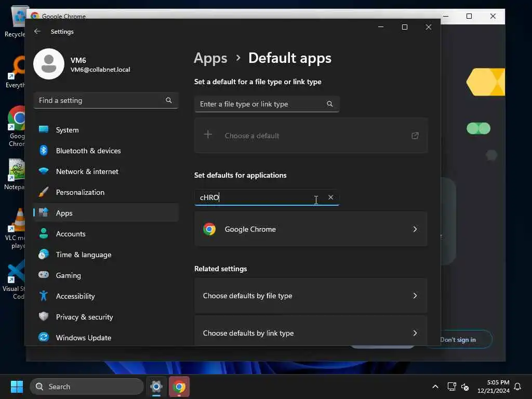Open the Windows Start menu
The height and width of the screenshot is (399, 532).
coord(17,387)
